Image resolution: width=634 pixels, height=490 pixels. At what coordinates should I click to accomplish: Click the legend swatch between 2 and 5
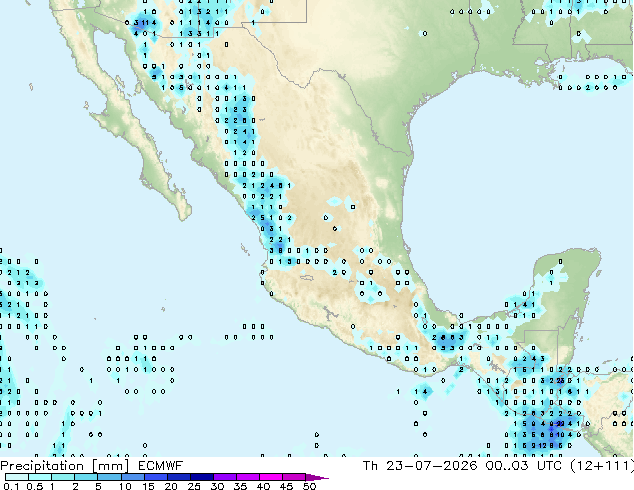pos(86,477)
